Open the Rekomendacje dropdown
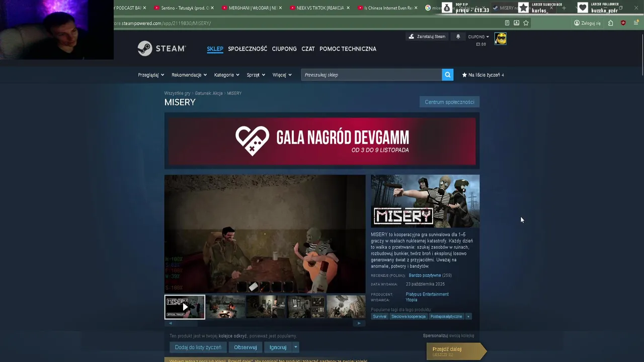The height and width of the screenshot is (362, 644). tap(189, 75)
